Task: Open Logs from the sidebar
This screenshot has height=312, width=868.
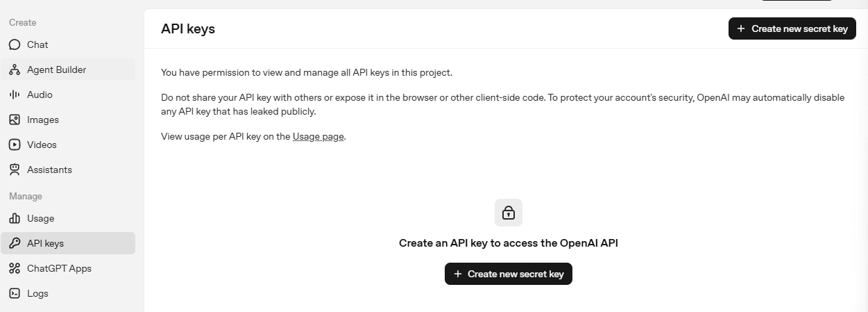Action: click(x=37, y=293)
